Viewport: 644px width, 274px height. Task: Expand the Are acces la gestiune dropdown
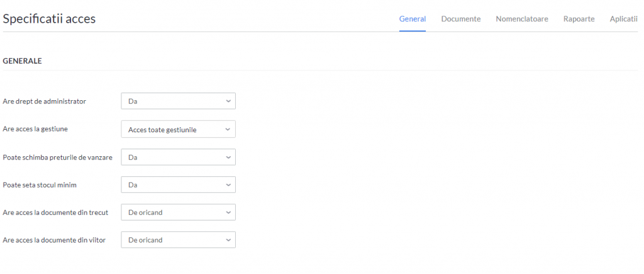pyautogui.click(x=178, y=129)
